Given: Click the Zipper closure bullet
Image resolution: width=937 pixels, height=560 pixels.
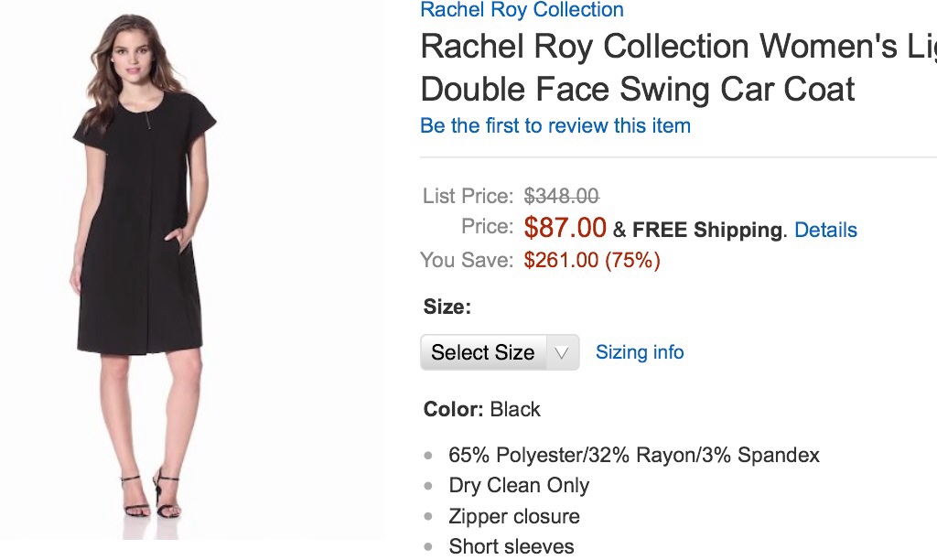Looking at the screenshot, I should click(x=513, y=516).
